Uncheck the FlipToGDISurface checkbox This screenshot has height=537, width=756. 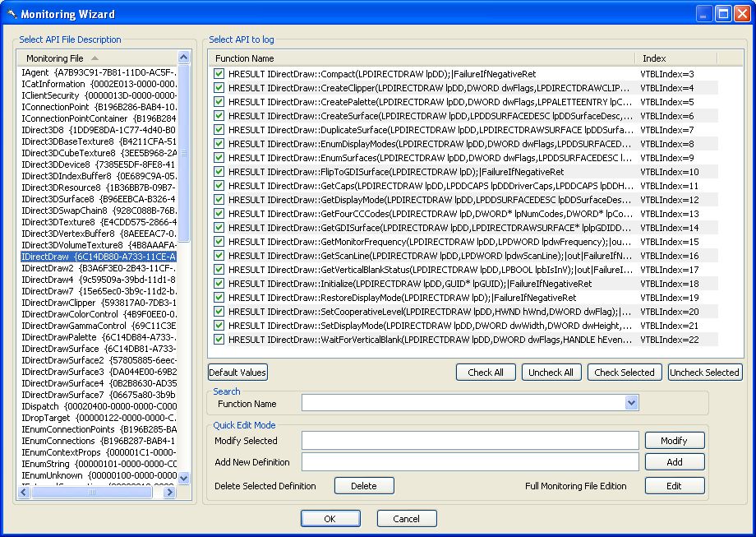219,172
